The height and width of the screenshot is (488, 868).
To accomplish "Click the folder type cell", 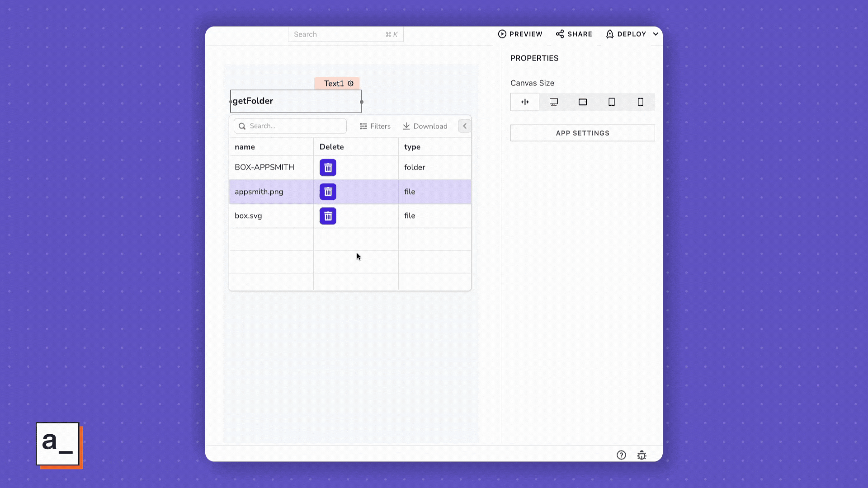I will click(435, 167).
